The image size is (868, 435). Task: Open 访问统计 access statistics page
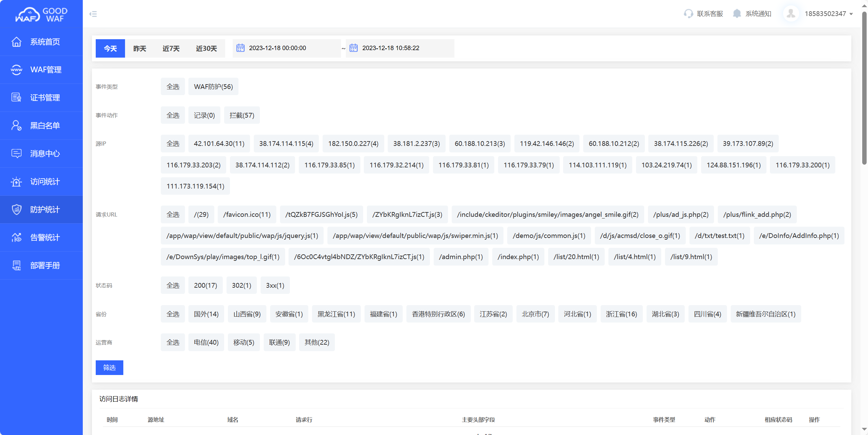(x=41, y=181)
